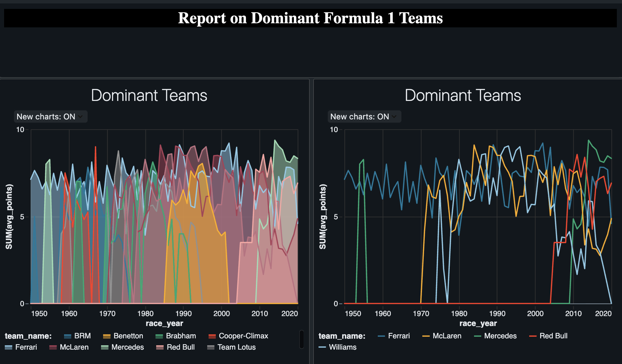Image resolution: width=622 pixels, height=364 pixels.
Task: Click the area chart's Dominant Teams title
Action: 149,95
